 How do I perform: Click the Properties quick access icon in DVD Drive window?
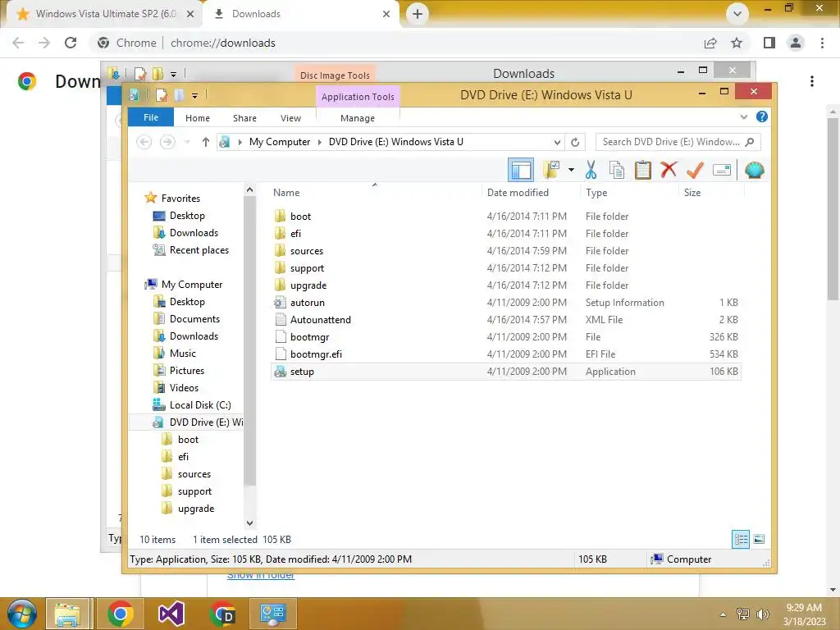[x=162, y=95]
